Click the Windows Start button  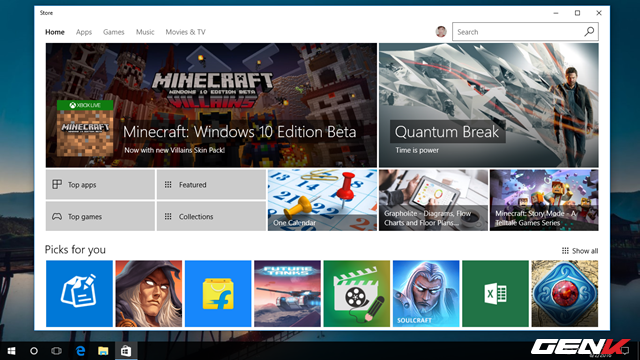click(11, 351)
